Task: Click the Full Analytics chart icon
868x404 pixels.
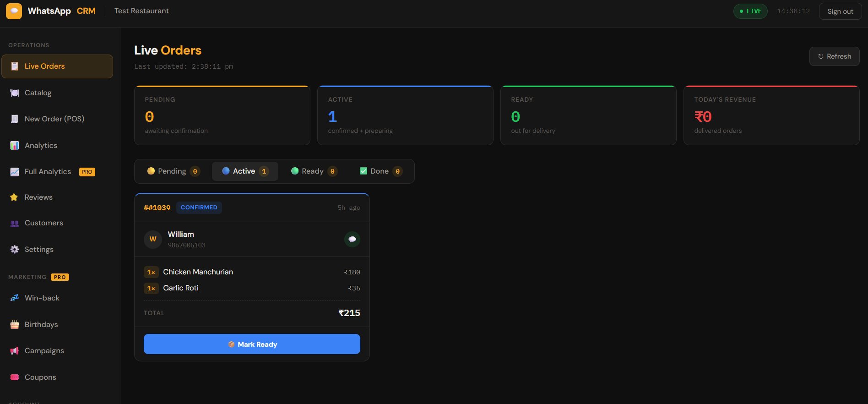Action: (15, 172)
